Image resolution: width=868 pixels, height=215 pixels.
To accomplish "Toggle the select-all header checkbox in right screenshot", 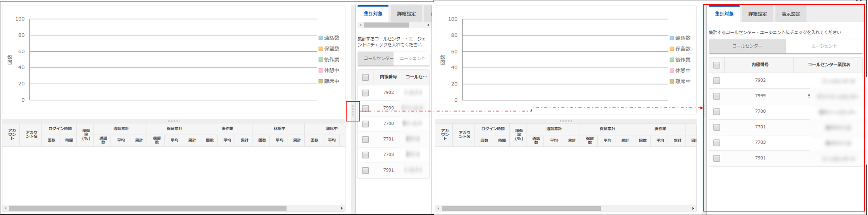I will point(717,65).
